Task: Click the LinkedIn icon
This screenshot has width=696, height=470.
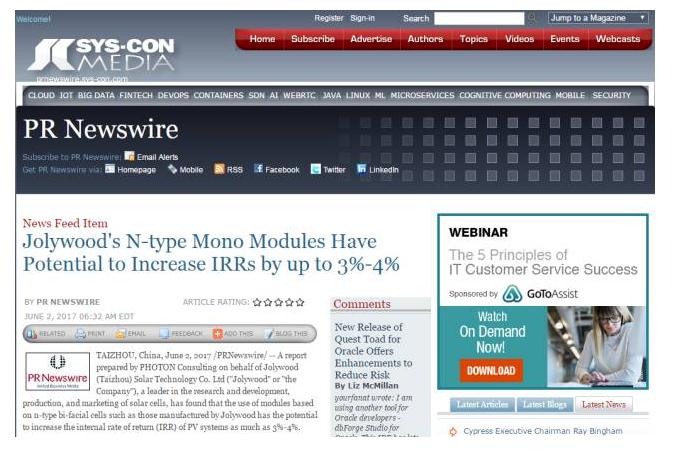Action: pos(362,170)
